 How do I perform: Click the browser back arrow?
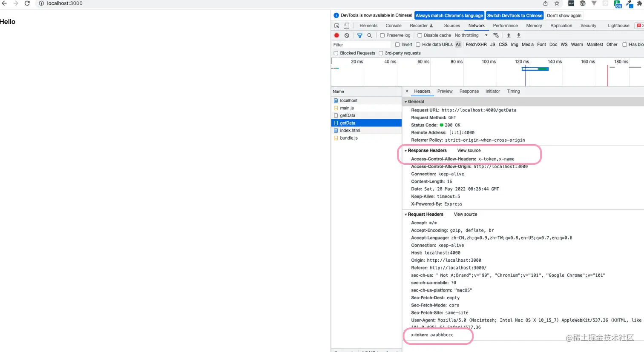(x=4, y=3)
